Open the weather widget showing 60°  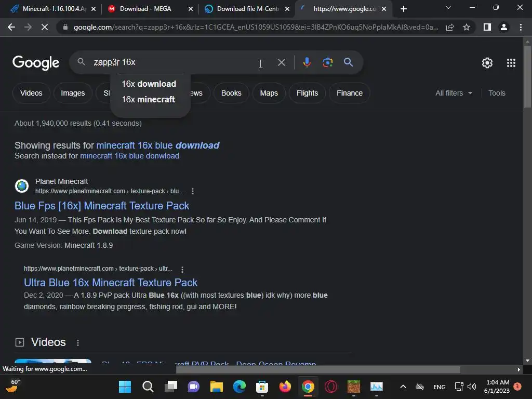pyautogui.click(x=14, y=386)
